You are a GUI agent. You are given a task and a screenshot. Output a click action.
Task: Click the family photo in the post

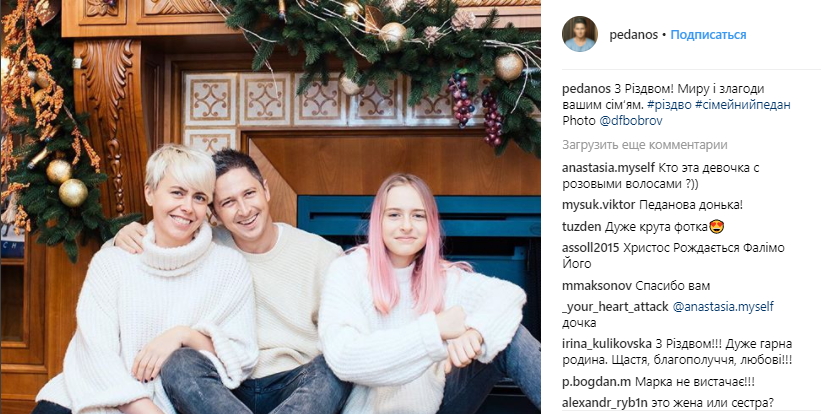[x=270, y=207]
